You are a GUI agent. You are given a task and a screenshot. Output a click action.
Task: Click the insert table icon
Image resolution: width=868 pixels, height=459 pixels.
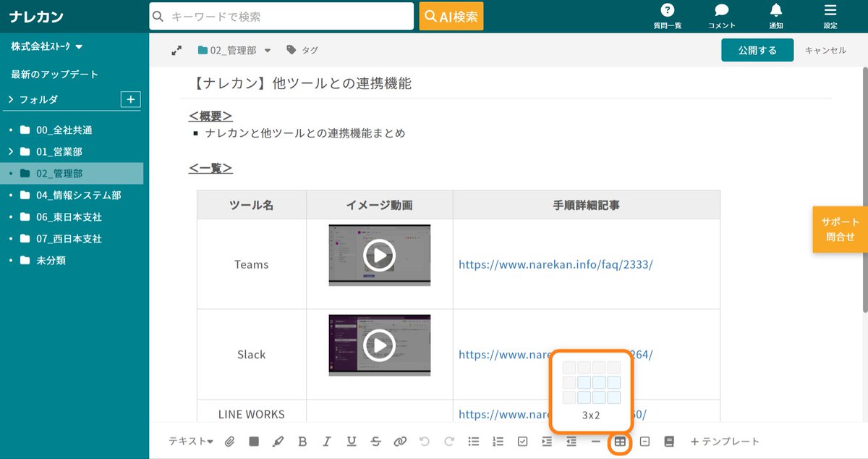point(620,441)
